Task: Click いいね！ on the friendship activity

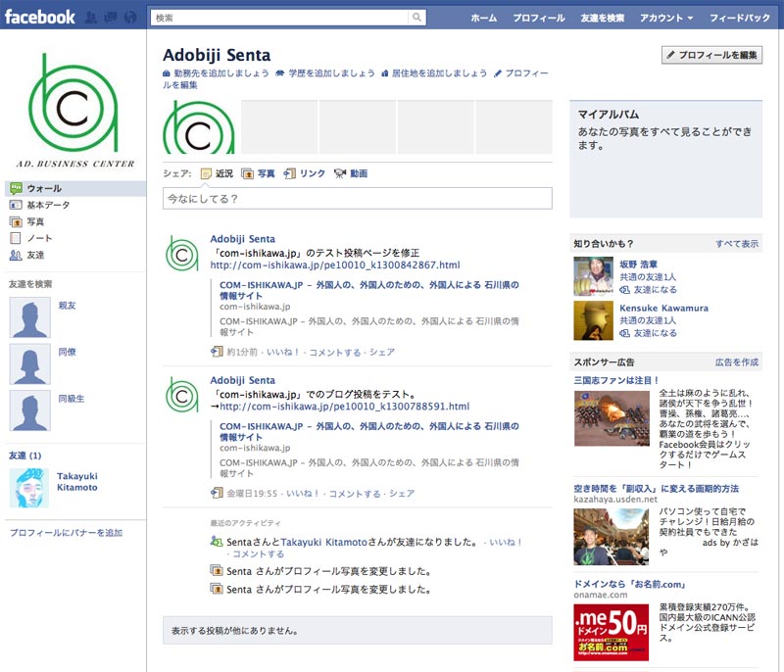Action: click(506, 542)
